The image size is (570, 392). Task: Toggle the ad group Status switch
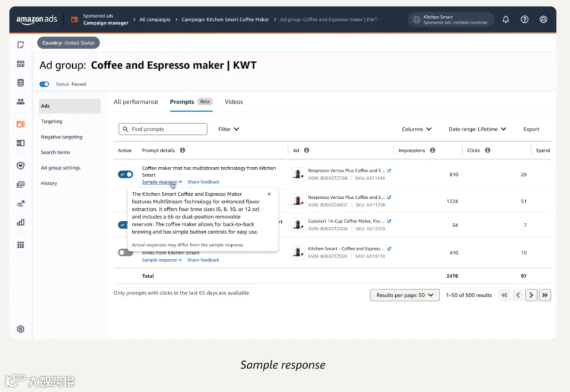click(x=44, y=84)
